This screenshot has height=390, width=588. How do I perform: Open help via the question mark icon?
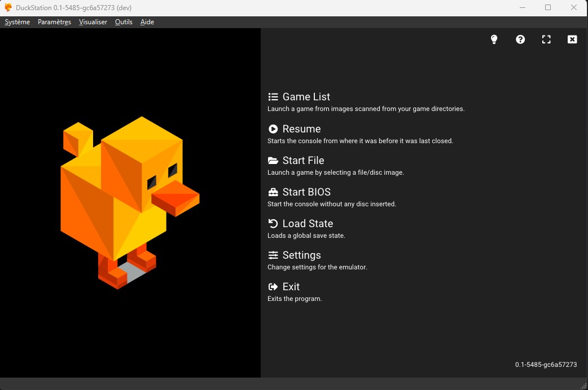[520, 39]
